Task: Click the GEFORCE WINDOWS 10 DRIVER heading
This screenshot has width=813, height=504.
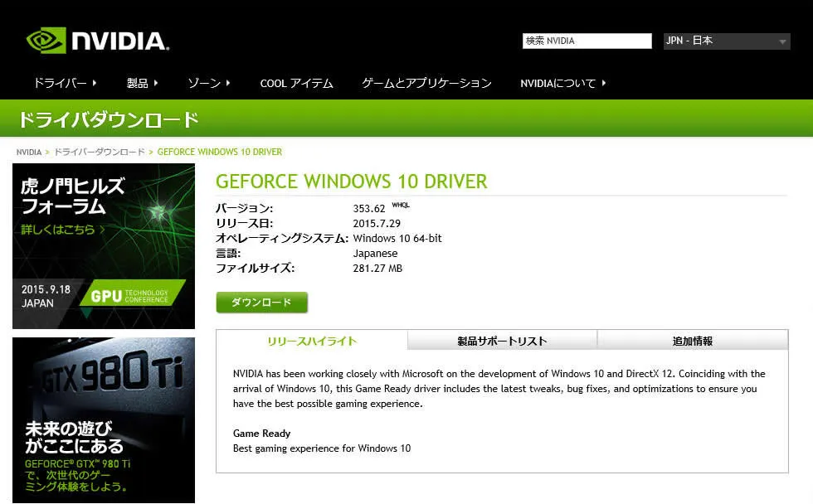Action: pos(352,182)
